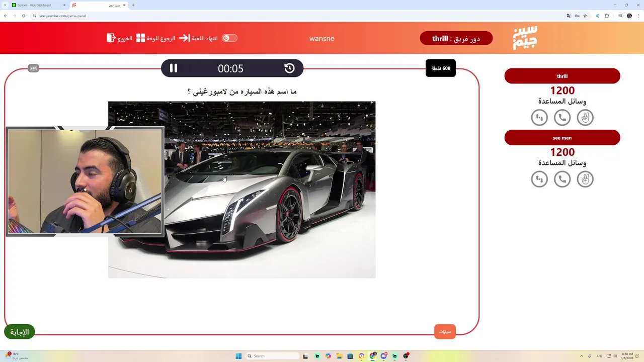Switch to Stream - Kick Dashboard tab
Screen dimensions: 644x362
pos(39,5)
